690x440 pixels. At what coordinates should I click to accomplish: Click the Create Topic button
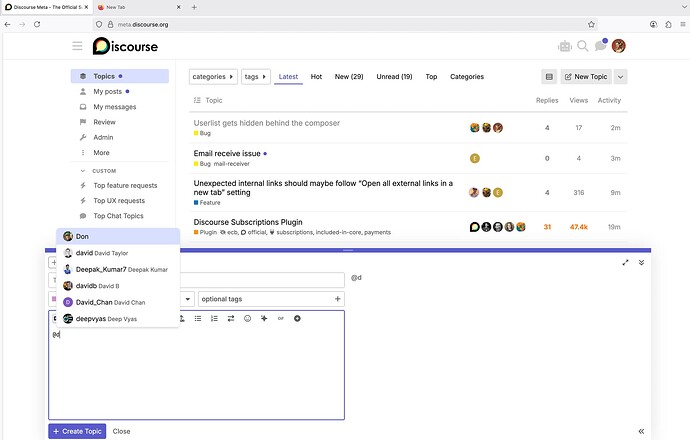[77, 431]
